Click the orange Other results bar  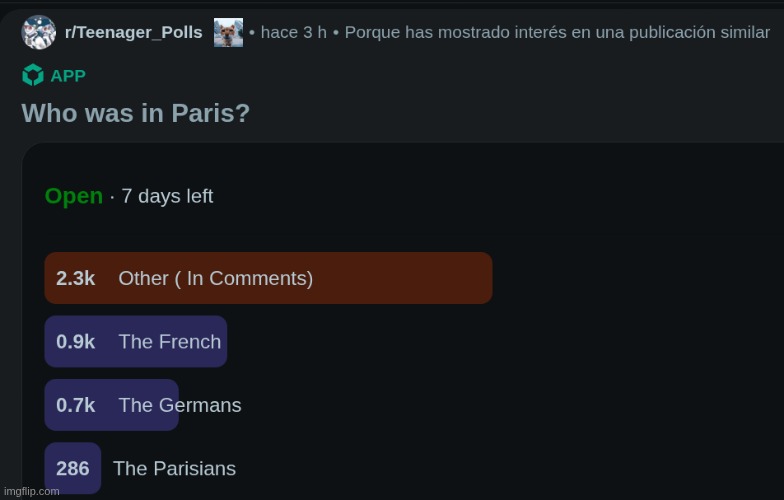pyautogui.click(x=268, y=278)
